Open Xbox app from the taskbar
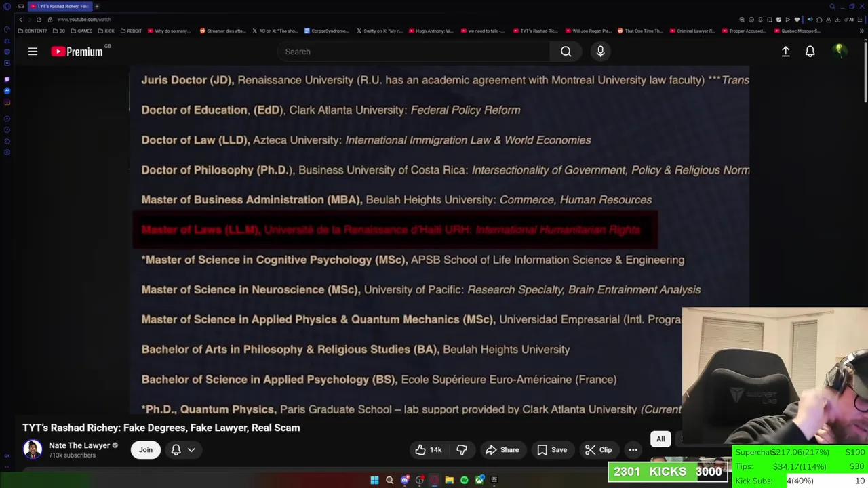This screenshot has width=868, height=488. click(479, 480)
